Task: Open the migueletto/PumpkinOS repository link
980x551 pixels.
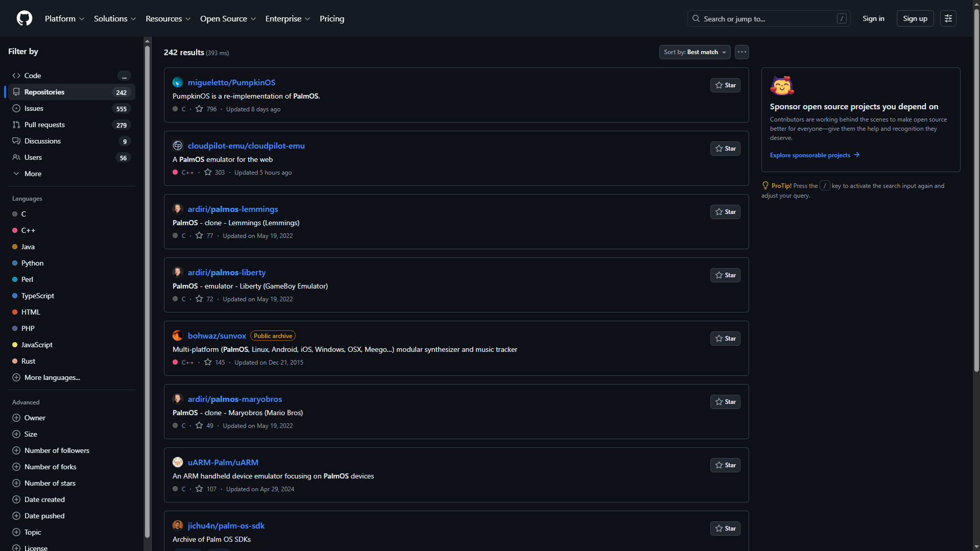Action: 231,82
